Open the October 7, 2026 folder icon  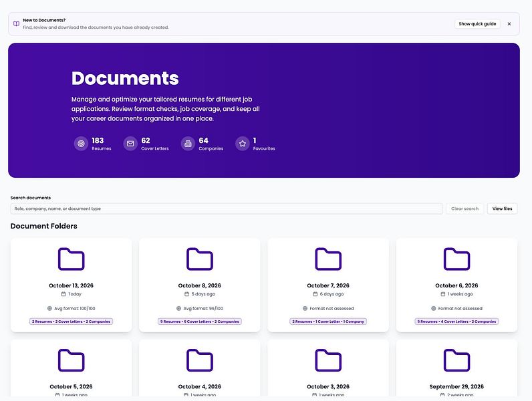coord(328,259)
